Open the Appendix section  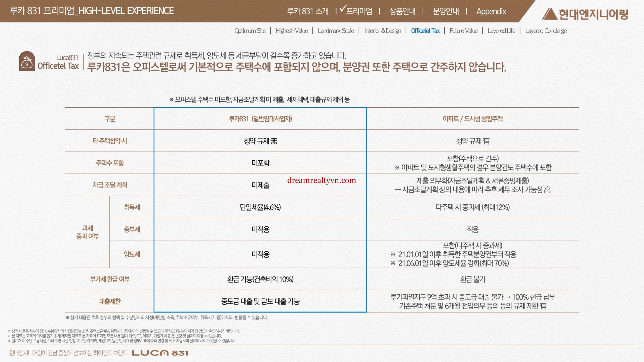491,11
